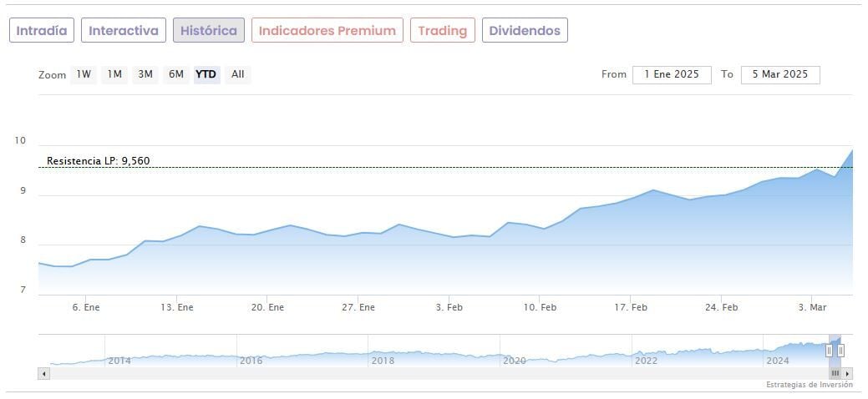The width and height of the screenshot is (868, 399).
Task: Show the Dividendos tab
Action: (525, 31)
